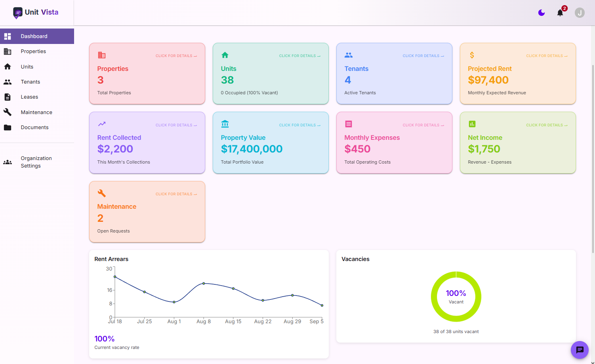Open notifications via the bell icon
Viewport: 595px width, 364px height.
coord(560,12)
